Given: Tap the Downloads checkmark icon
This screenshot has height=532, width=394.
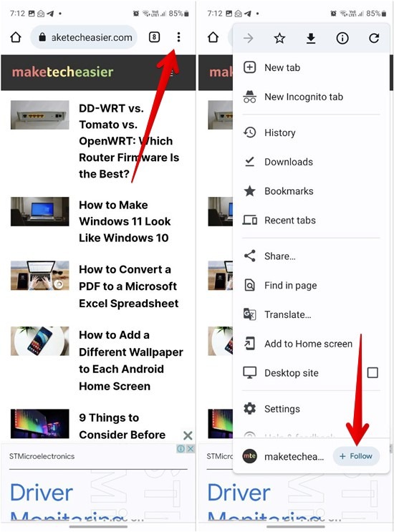Looking at the screenshot, I should pos(250,162).
